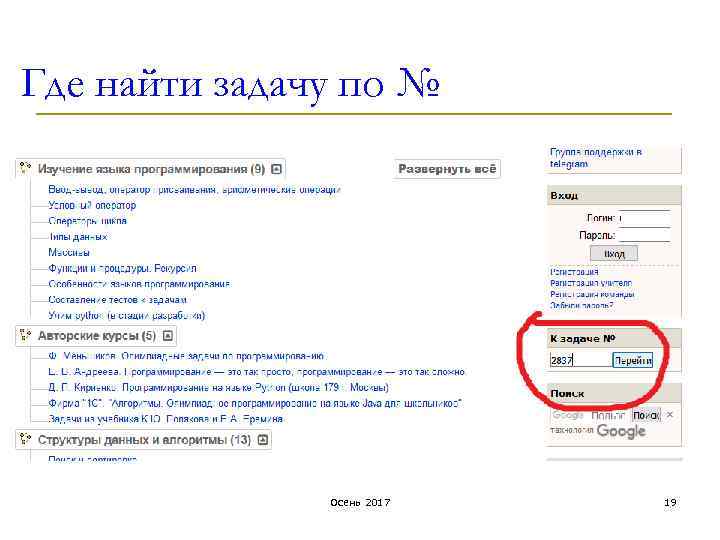Click tree icon beside Структуры данных и алгоритмы
The width and height of the screenshot is (720, 540).
coord(25,439)
